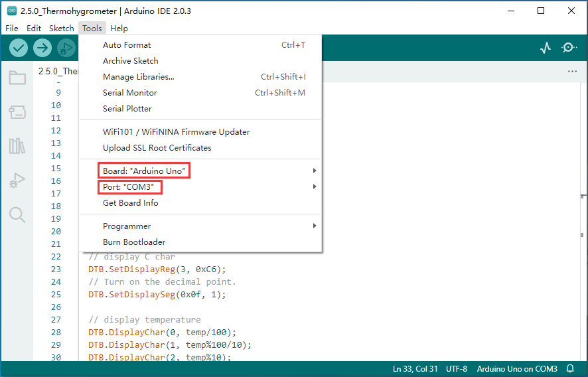Select Burn Bootloader menu entry

pos(200,242)
